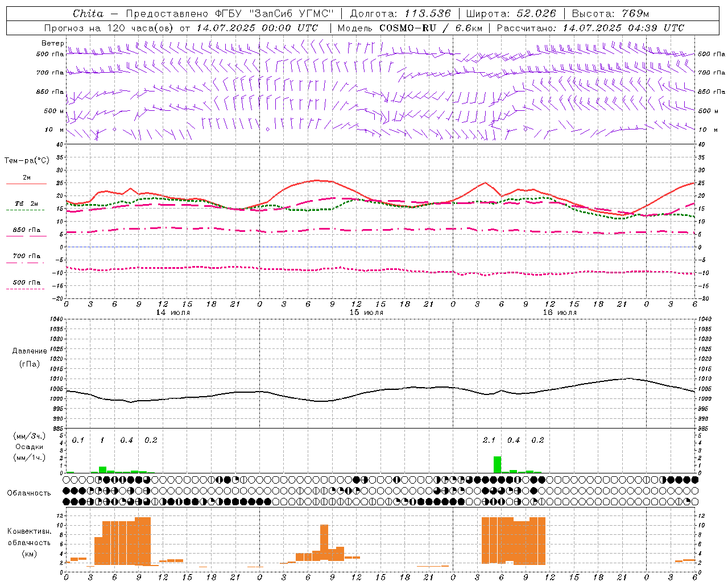728x582 pixels.
Task: Click the dotted "500 гПа" temperature legend entry
Action: click(26, 284)
